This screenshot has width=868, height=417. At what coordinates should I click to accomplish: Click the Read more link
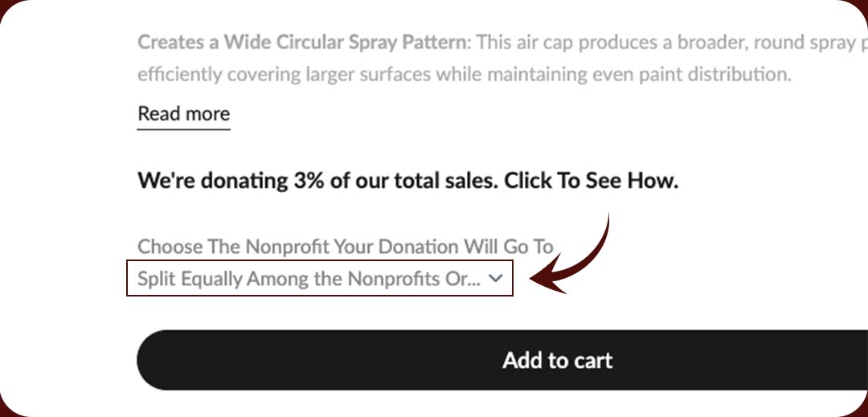(183, 114)
